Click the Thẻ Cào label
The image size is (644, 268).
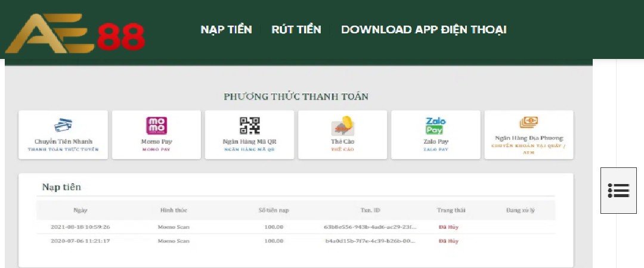coord(342,142)
